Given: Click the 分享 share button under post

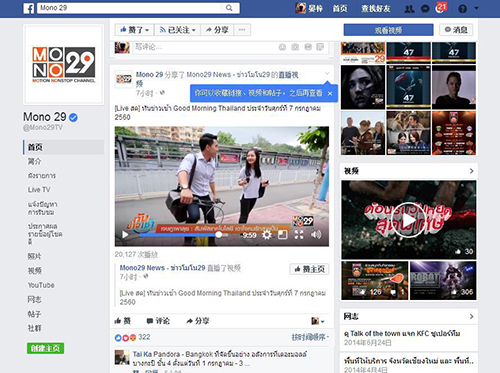Looking at the screenshot, I should [198, 321].
